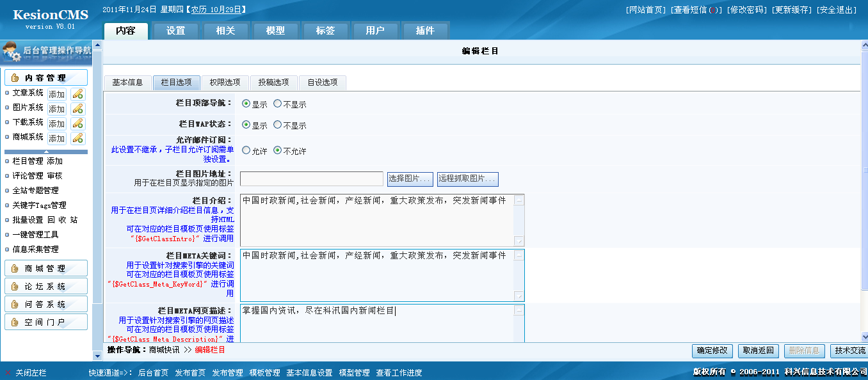
Task: Choose 允许 for 允许邮件订阅
Action: (246, 151)
